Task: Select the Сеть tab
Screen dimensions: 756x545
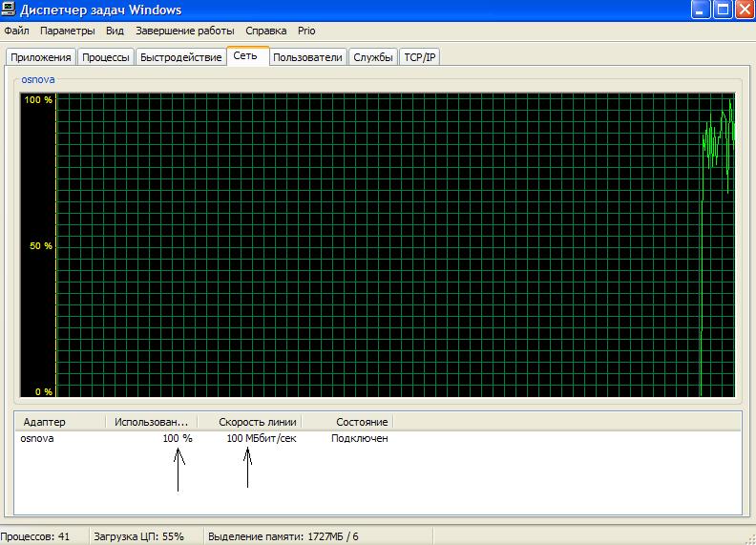Action: click(x=246, y=55)
